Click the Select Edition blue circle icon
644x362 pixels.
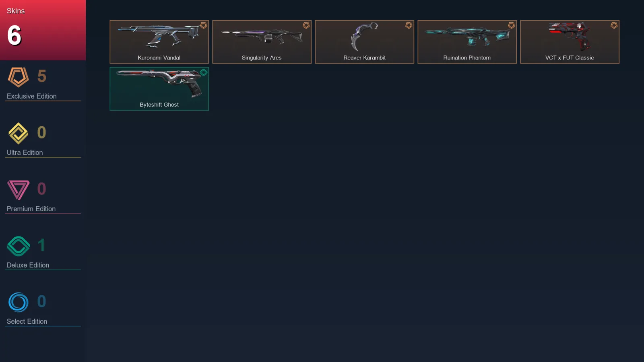(x=18, y=302)
